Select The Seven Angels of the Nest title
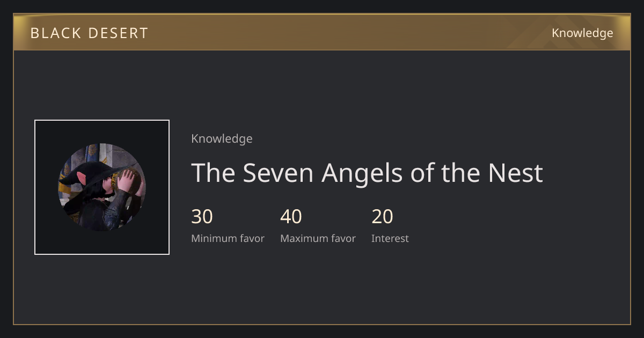 tap(367, 173)
